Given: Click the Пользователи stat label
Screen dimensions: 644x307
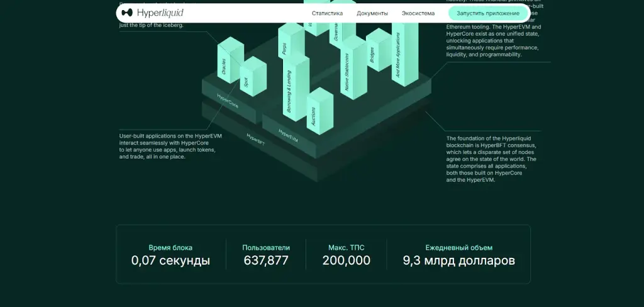Looking at the screenshot, I should click(266, 248).
